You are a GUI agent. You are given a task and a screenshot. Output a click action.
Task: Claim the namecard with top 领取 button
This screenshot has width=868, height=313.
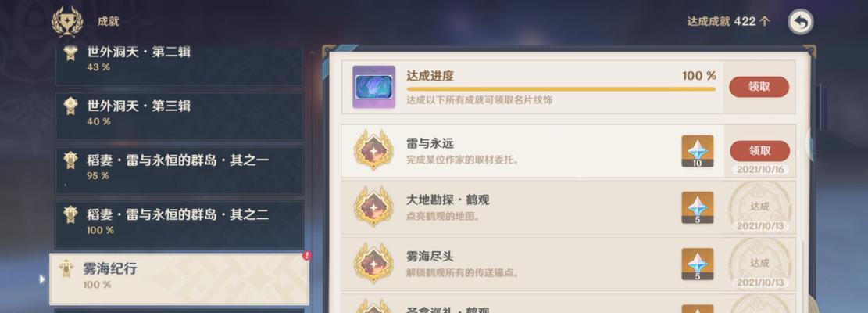pyautogui.click(x=759, y=87)
